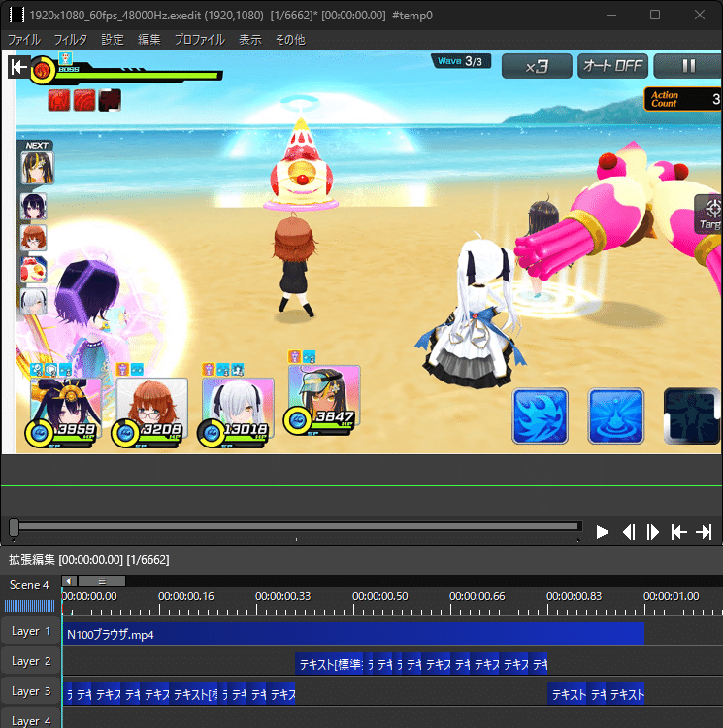Open the 設定 menu
The image size is (723, 728).
coord(113,40)
